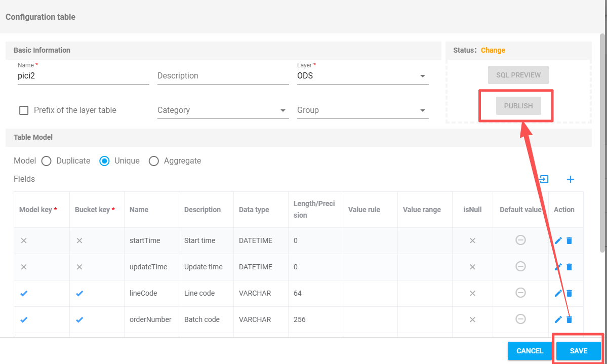
Task: Choose the Unique model option
Action: (104, 161)
